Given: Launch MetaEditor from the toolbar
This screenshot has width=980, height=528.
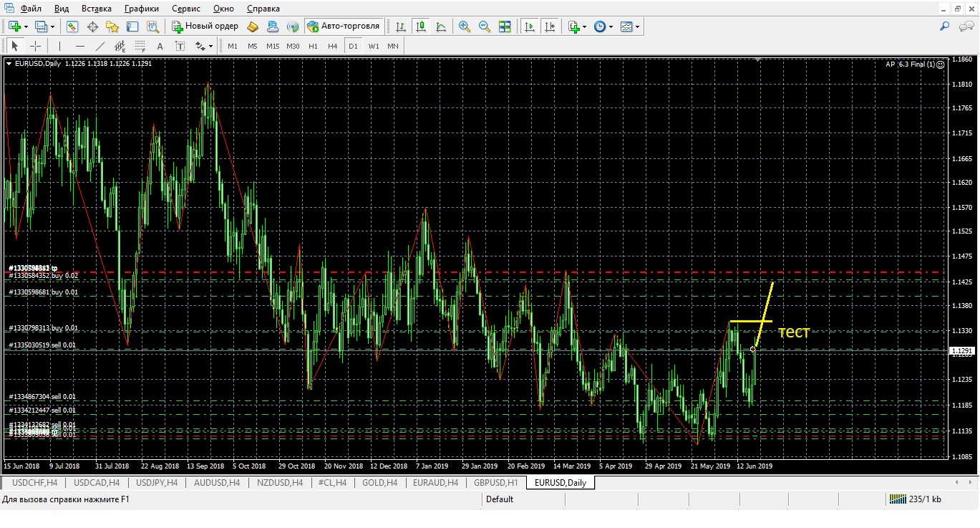Looking at the screenshot, I should pyautogui.click(x=253, y=27).
